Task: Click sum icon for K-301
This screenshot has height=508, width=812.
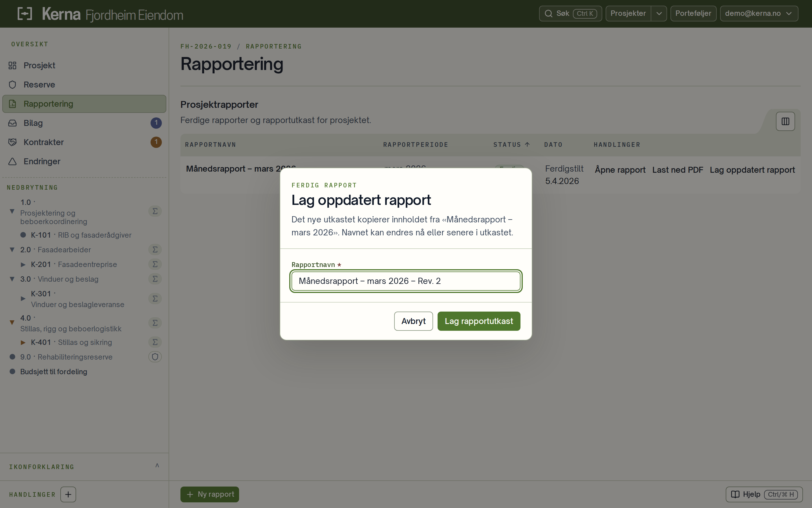Action: coord(155,299)
